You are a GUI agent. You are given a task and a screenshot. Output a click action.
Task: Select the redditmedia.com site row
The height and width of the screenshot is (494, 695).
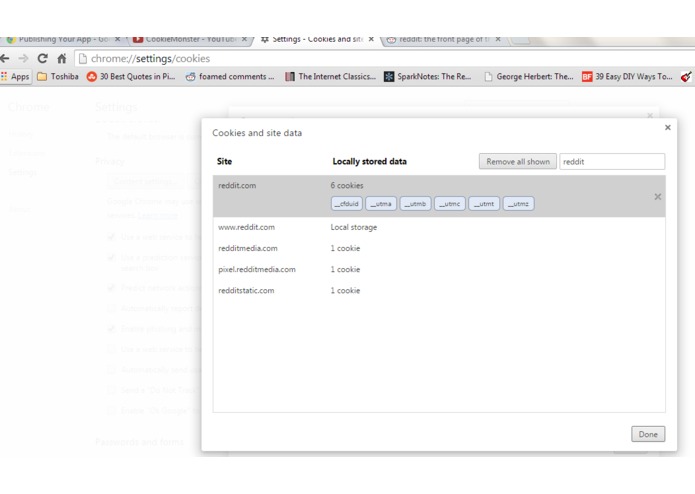(439, 249)
